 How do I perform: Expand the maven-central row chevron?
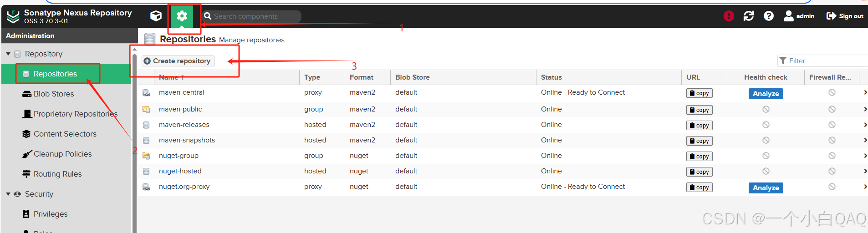pos(865,93)
